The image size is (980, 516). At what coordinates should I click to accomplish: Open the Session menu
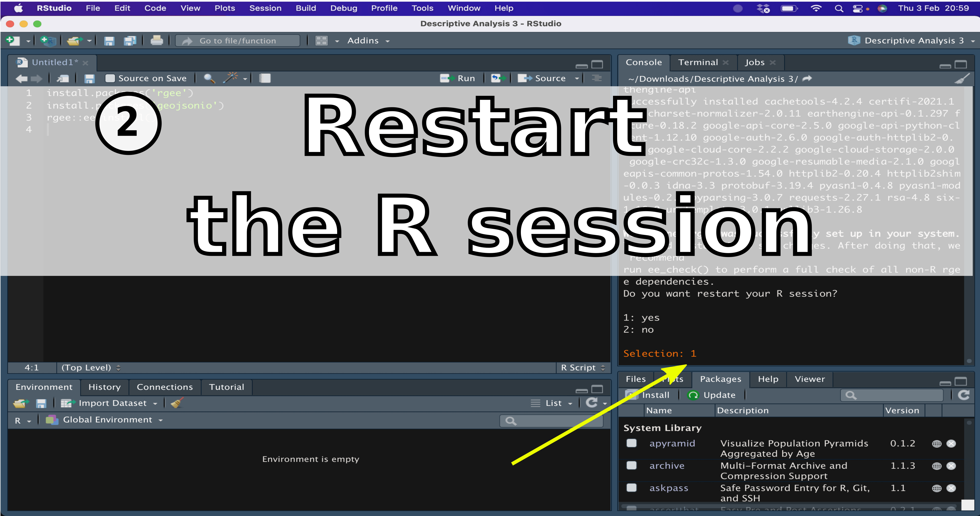coord(265,8)
